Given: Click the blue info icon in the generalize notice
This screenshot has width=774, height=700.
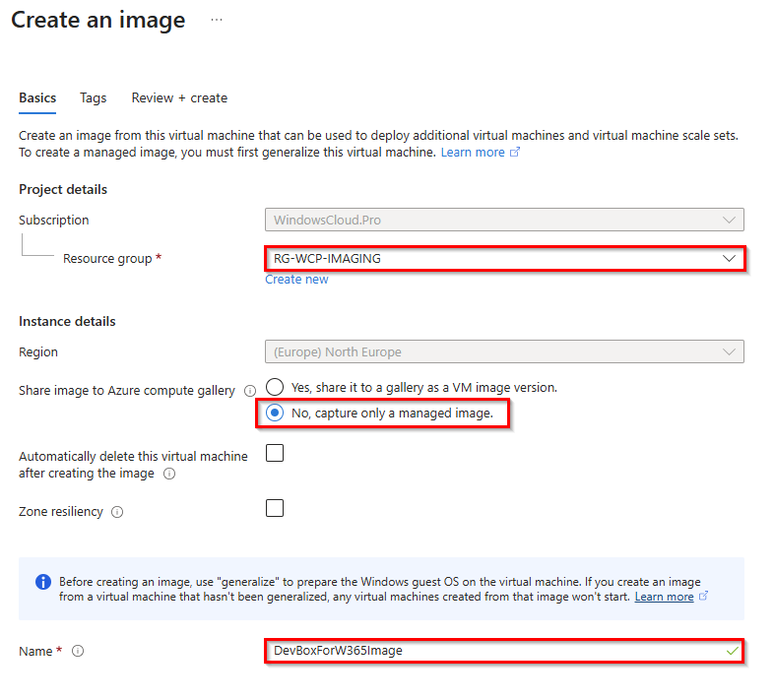Looking at the screenshot, I should pos(43,582).
